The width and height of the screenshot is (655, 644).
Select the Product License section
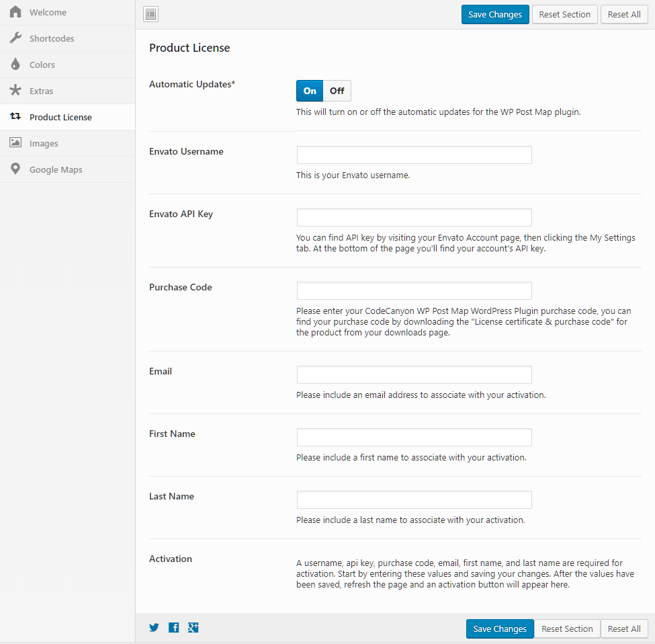68,117
